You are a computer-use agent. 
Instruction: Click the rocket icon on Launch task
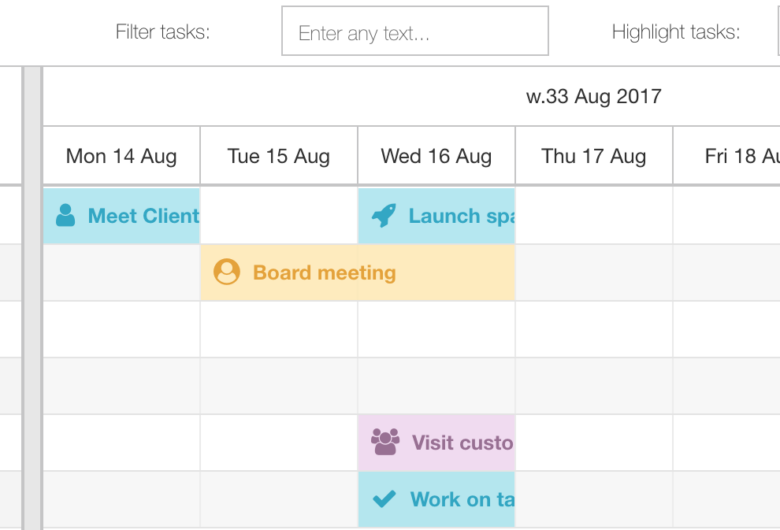[384, 215]
